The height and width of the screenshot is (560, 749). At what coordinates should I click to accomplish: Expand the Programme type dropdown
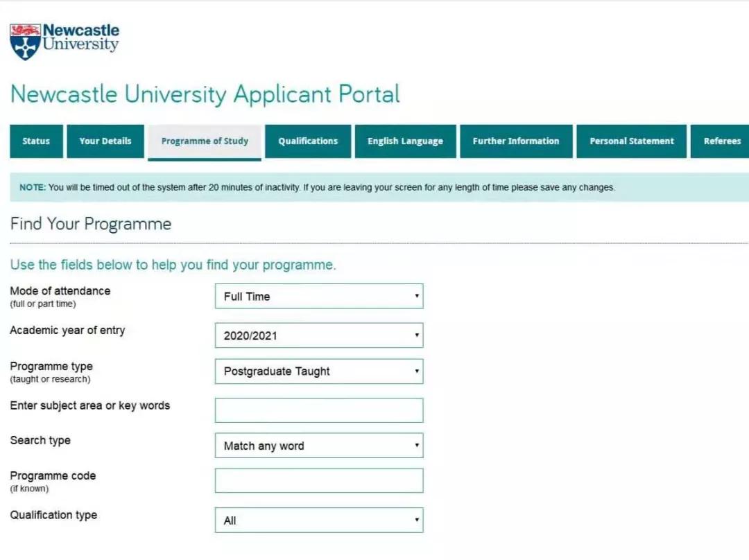tap(319, 371)
